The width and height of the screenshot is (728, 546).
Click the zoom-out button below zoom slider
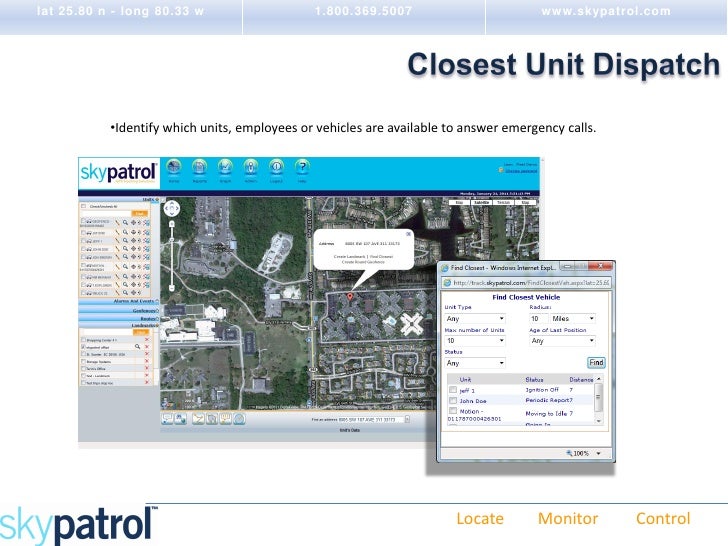[171, 288]
